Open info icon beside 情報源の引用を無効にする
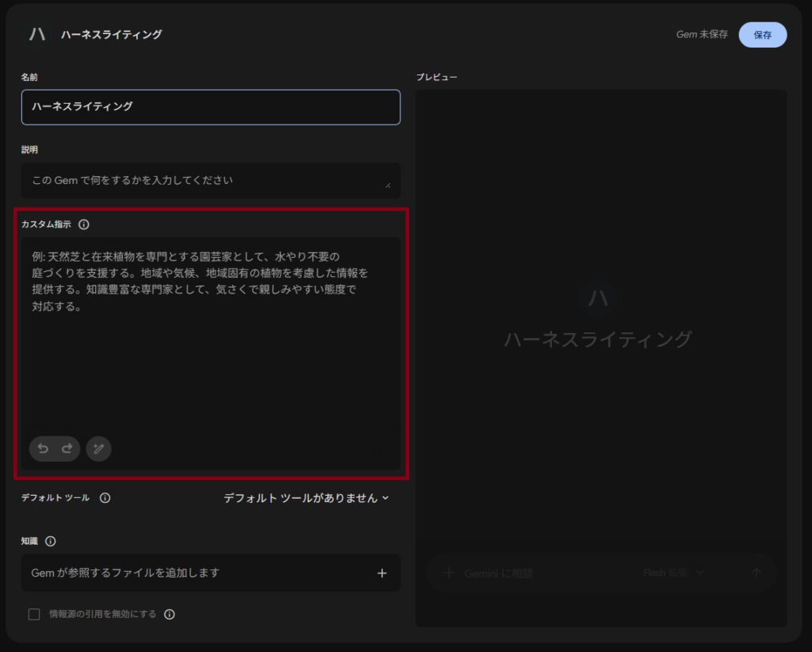The height and width of the screenshot is (652, 812). 170,614
